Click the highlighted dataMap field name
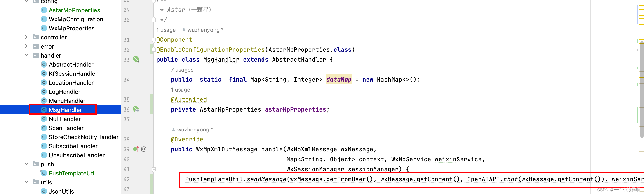644x194 pixels. click(339, 80)
